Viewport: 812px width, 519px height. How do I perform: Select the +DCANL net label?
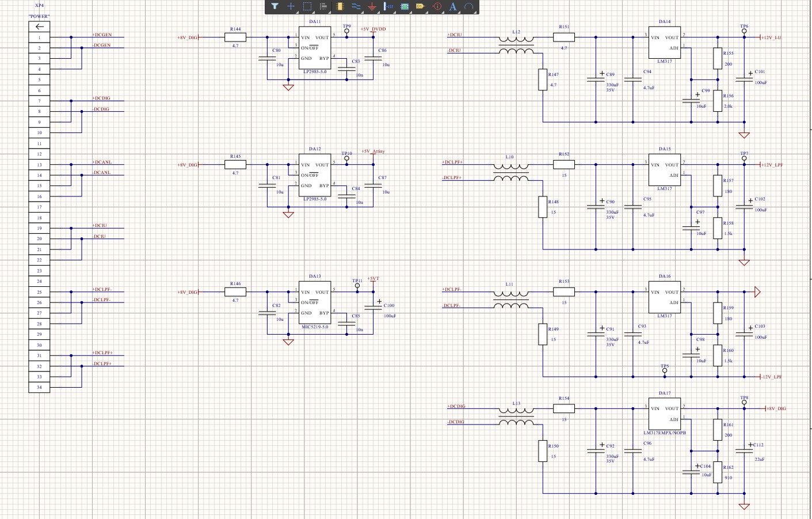pos(102,162)
